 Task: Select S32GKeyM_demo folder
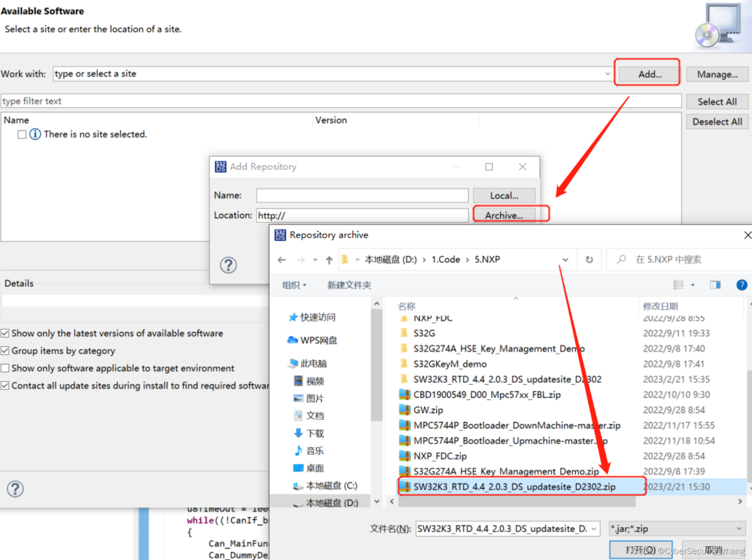pyautogui.click(x=443, y=364)
